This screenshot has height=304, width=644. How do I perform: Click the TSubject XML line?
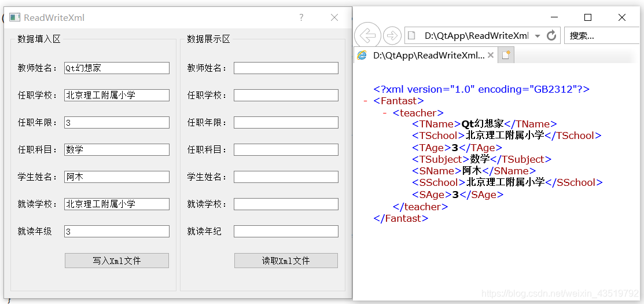(x=482, y=159)
